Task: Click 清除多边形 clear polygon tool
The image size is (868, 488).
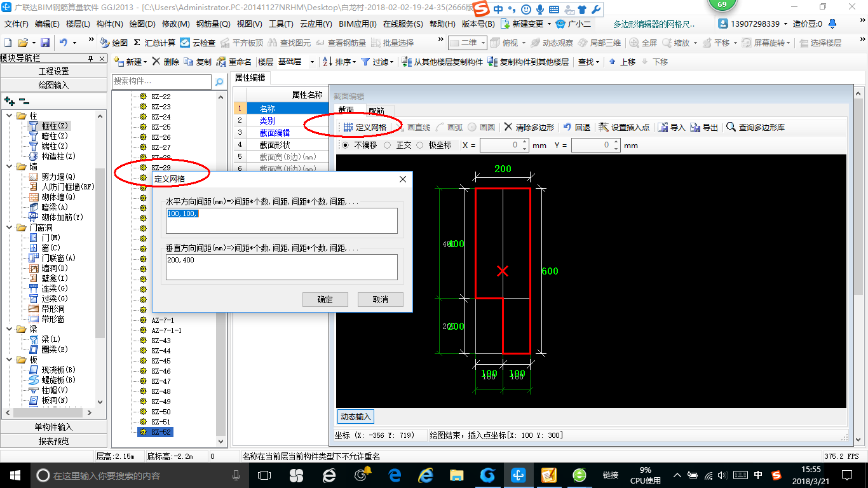Action: [x=529, y=127]
